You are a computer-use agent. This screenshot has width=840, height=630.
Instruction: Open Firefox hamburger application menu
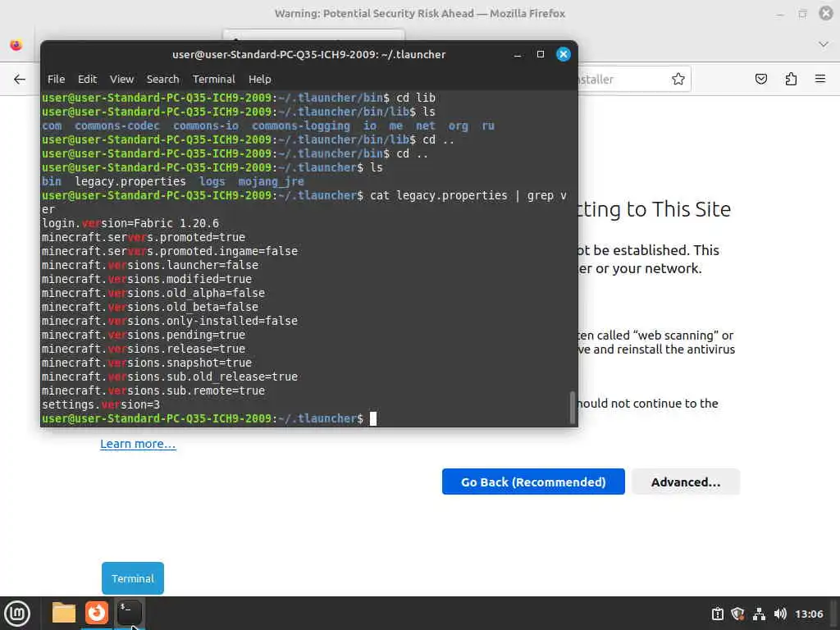click(820, 80)
